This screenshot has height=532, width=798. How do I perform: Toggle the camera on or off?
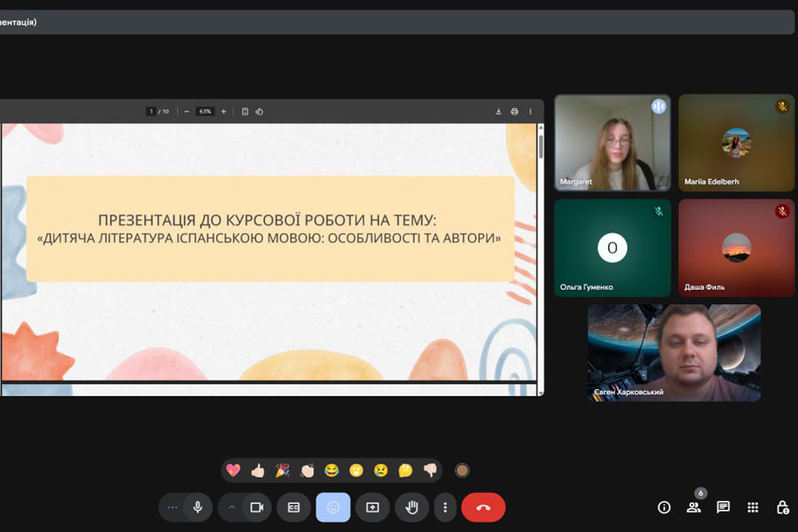pos(257,507)
